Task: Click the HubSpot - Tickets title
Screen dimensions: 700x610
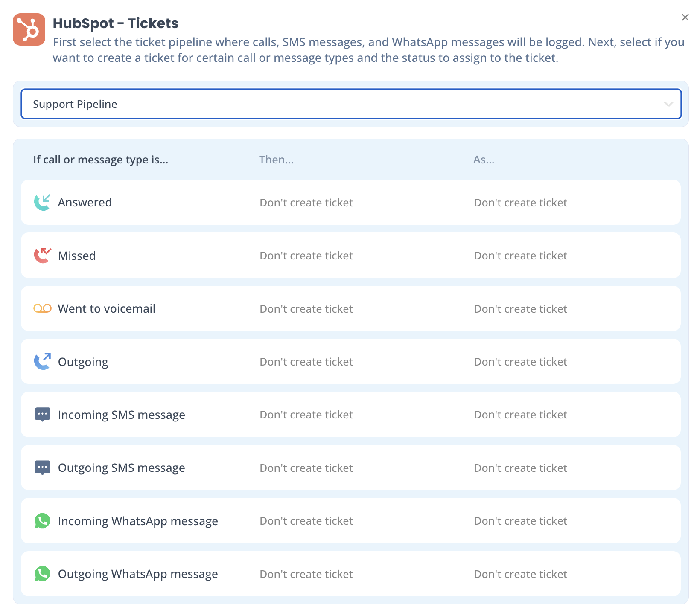Action: (116, 23)
